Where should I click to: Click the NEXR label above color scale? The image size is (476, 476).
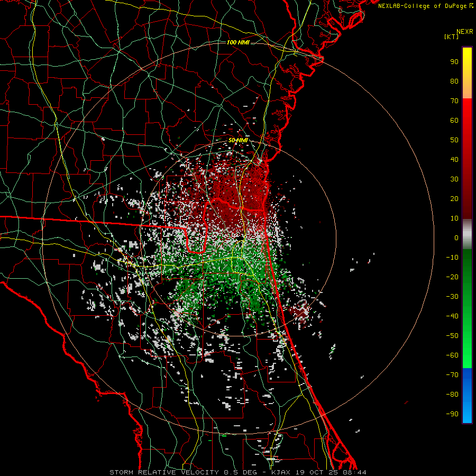[x=465, y=32]
